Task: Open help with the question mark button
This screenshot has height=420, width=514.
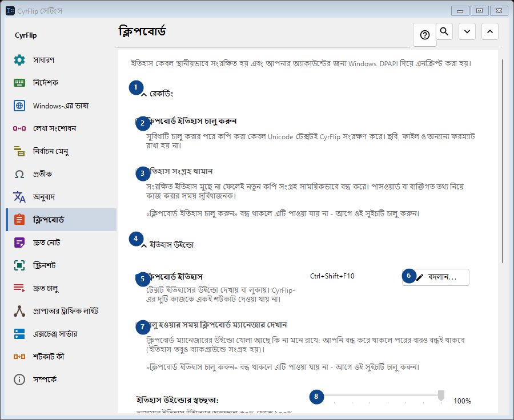Action: 425,35
